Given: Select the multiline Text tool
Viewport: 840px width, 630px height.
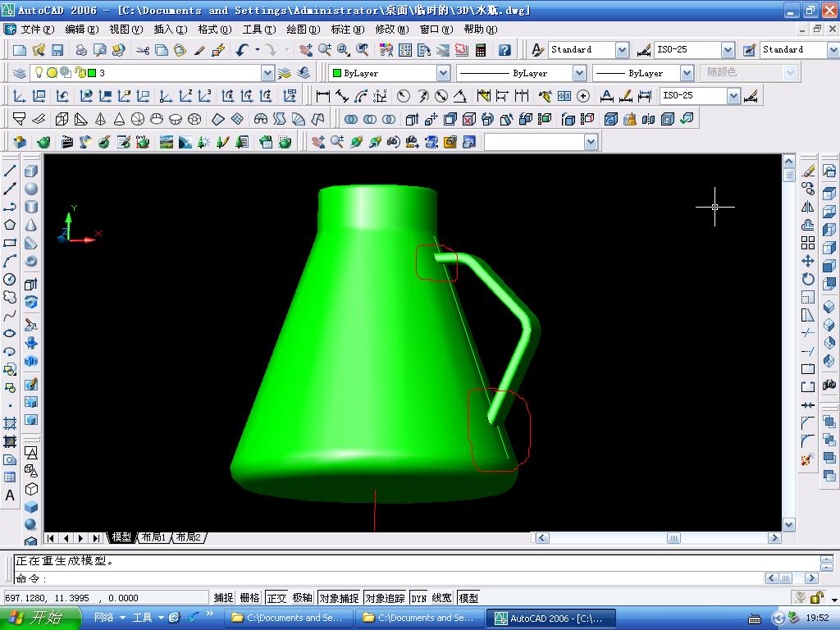Looking at the screenshot, I should pyautogui.click(x=10, y=495).
